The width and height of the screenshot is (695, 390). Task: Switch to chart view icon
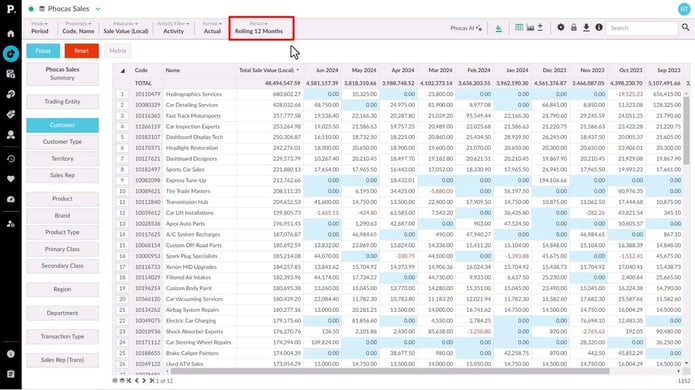coord(530,27)
